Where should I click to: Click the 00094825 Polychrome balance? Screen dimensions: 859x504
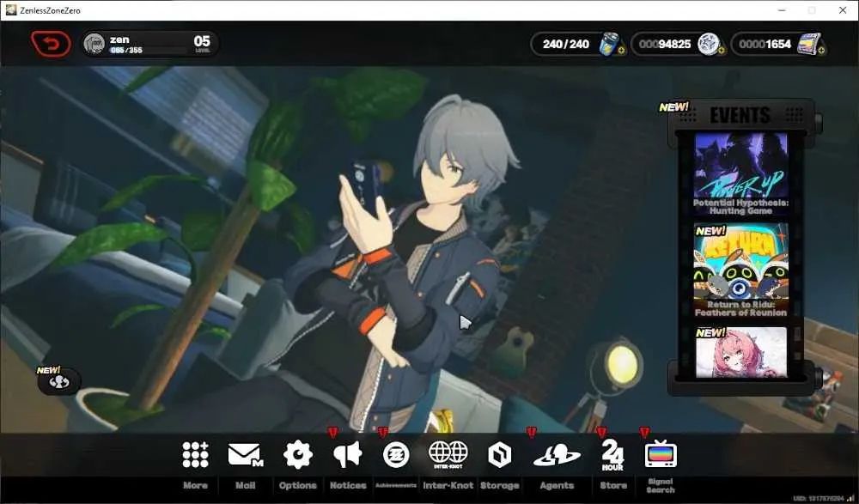(665, 44)
